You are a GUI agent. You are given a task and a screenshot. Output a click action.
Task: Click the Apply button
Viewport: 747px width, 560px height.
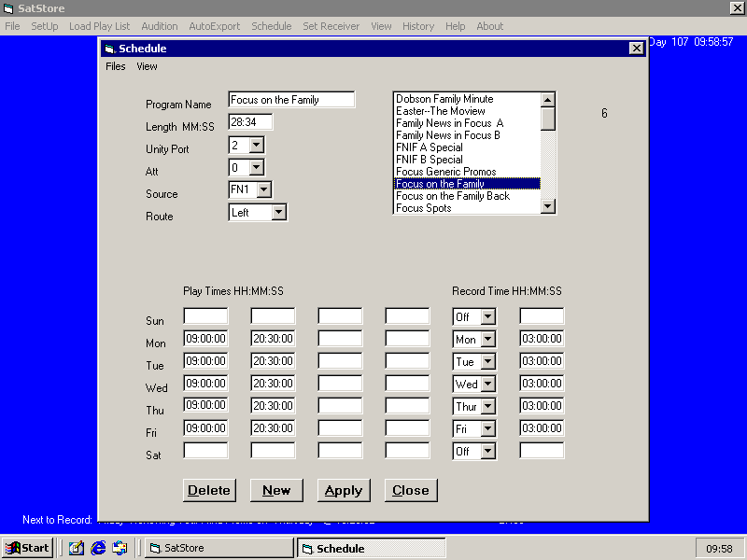(x=344, y=491)
